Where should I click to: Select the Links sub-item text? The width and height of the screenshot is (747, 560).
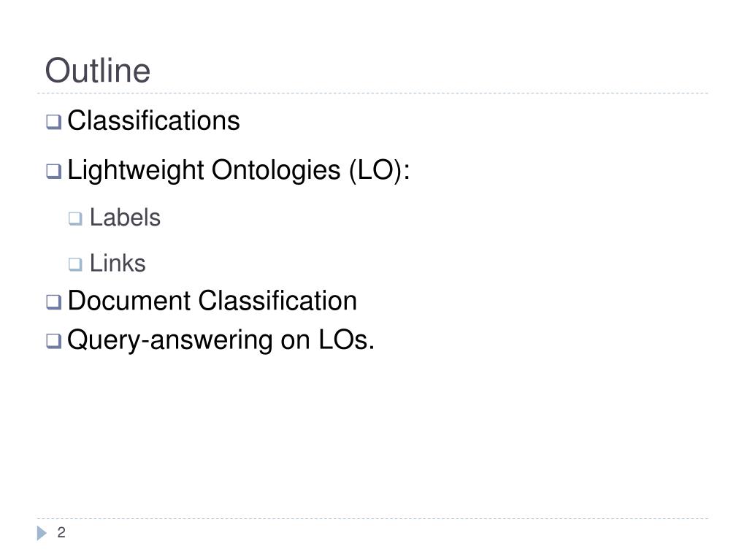(x=118, y=264)
